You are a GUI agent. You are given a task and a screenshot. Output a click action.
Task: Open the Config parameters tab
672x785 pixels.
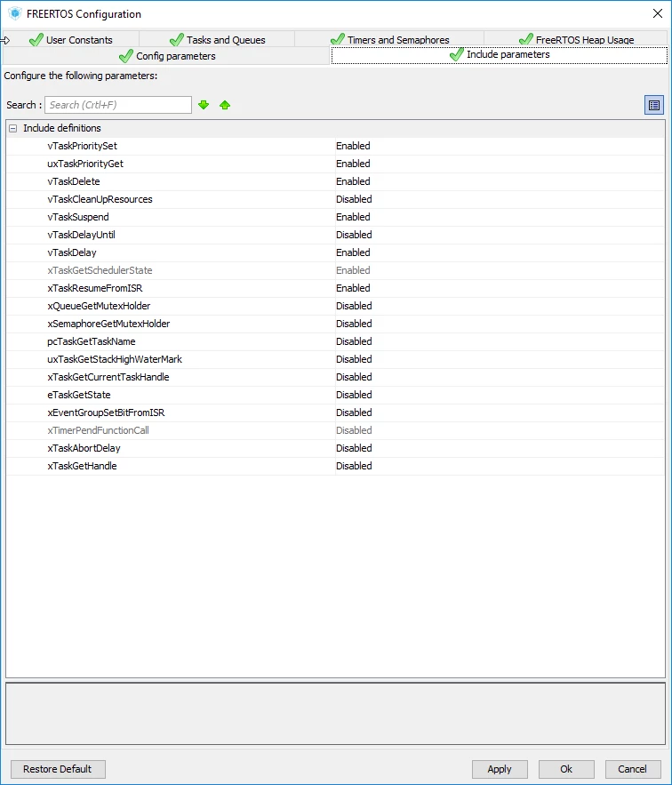coord(167,56)
